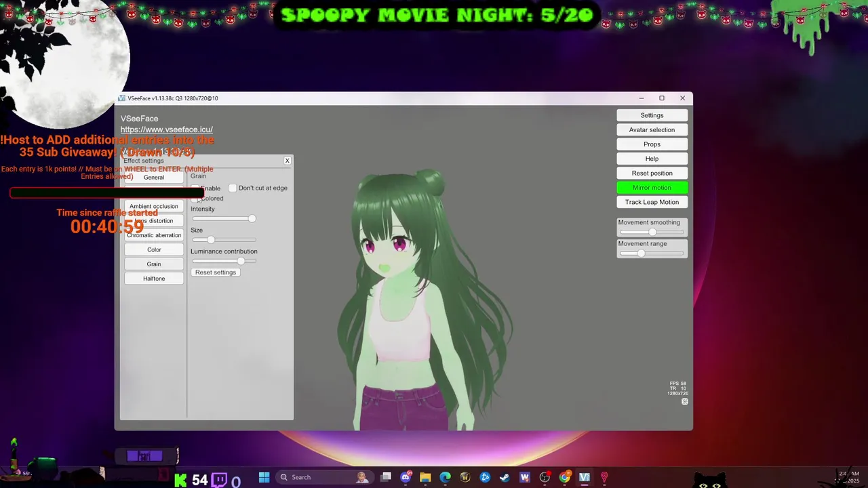This screenshot has width=868, height=488.
Task: Toggle the Enable grain checkbox
Action: [x=195, y=188]
